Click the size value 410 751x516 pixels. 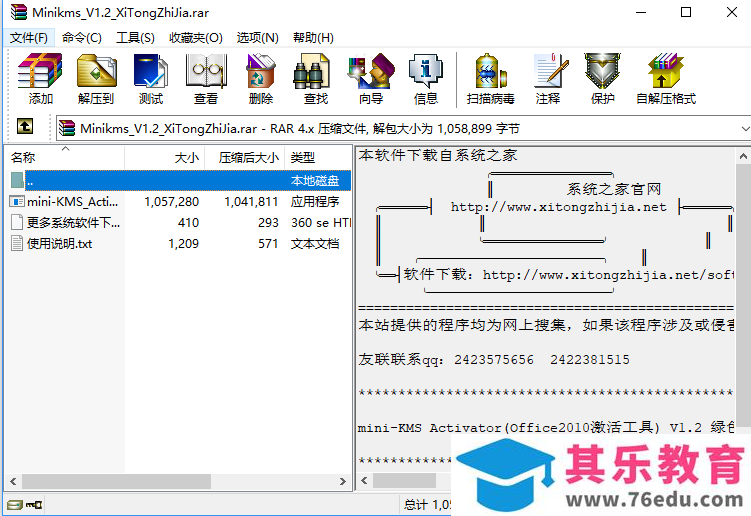tap(188, 223)
